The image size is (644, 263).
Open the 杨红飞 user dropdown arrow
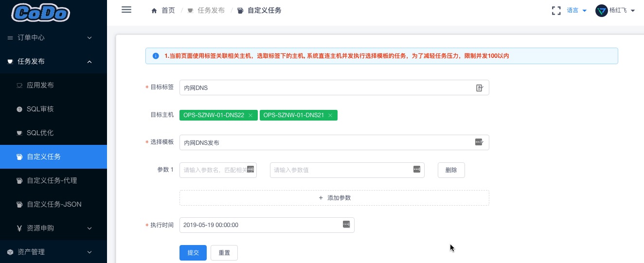633,11
